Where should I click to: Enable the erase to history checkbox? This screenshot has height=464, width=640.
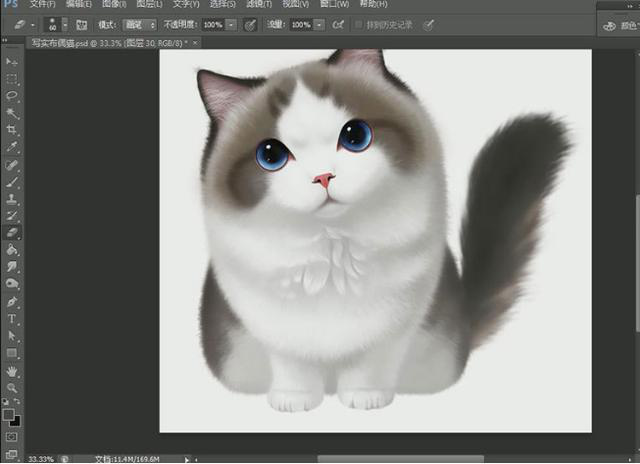(359, 24)
